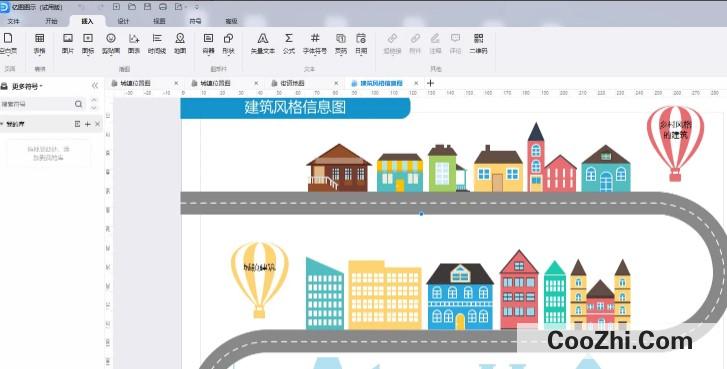Select the 建筑风格信息图 title banner

(x=295, y=108)
